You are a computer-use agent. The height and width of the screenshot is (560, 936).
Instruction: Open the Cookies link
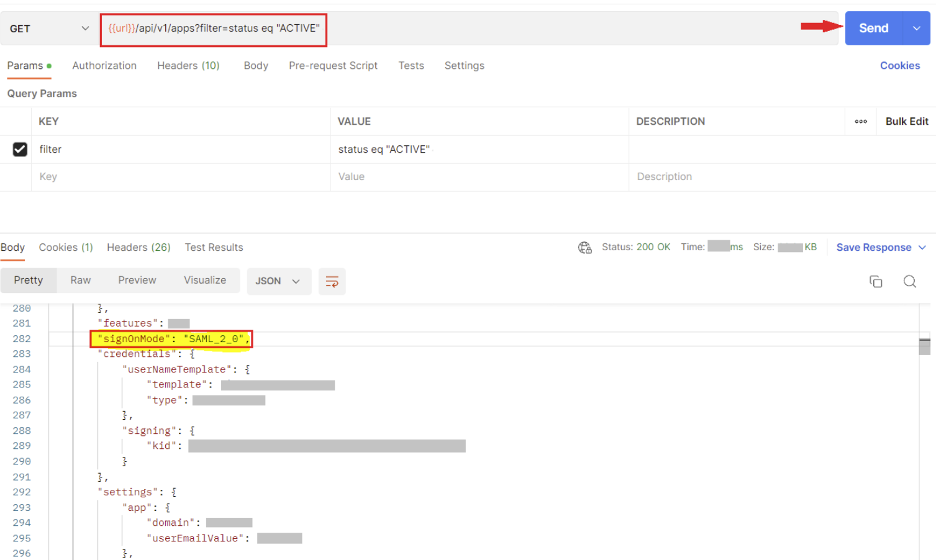click(x=899, y=66)
